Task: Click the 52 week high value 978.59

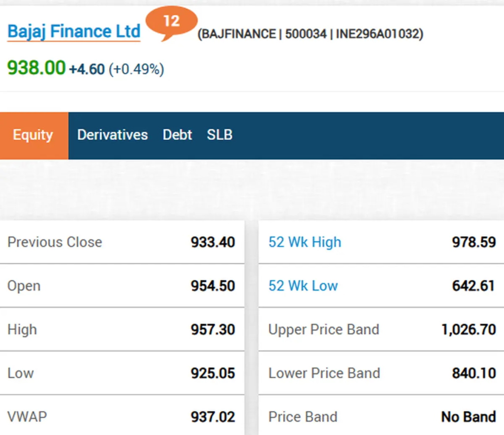Action: [x=474, y=242]
